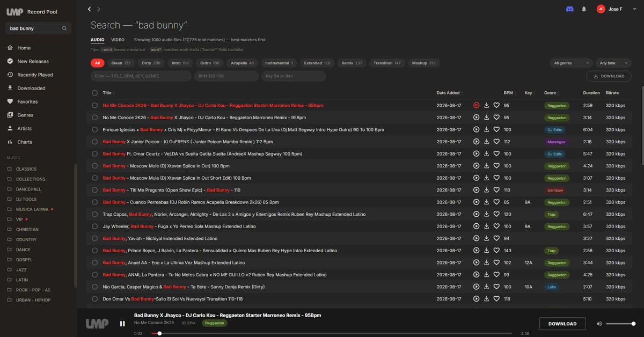Download Te Bote Sonny Denja Remix

tap(486, 287)
